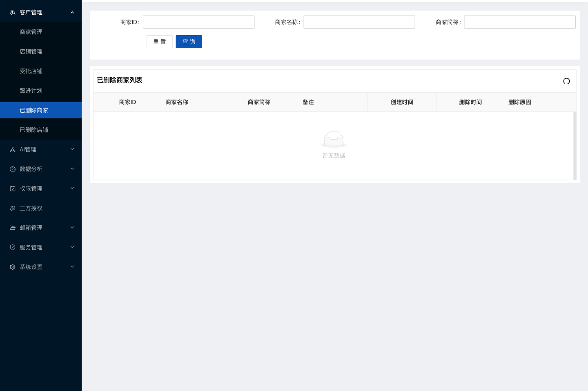The height and width of the screenshot is (391, 588).
Task: Select the 已删除商家 menu item
Action: tap(41, 110)
